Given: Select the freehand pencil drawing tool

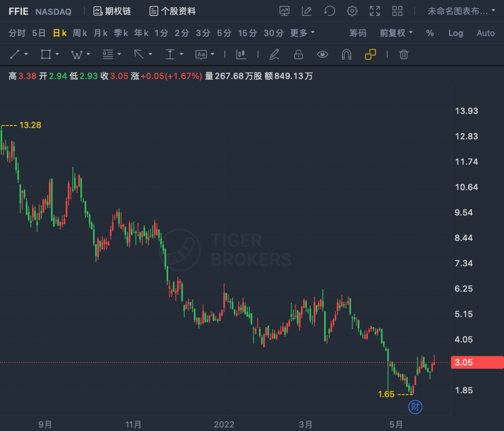Looking at the screenshot, I should [274, 54].
